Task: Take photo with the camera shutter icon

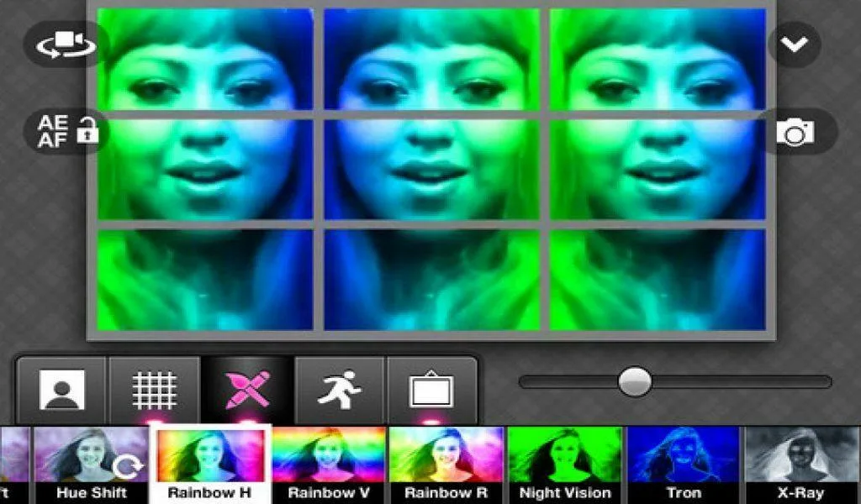Action: 795,132
